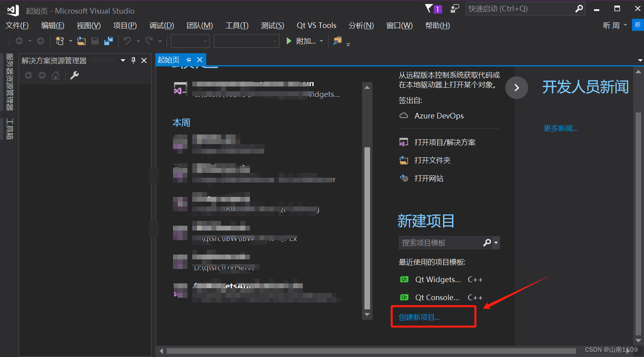Open the feedback icon in title bar
This screenshot has height=357, width=644.
coord(455,8)
